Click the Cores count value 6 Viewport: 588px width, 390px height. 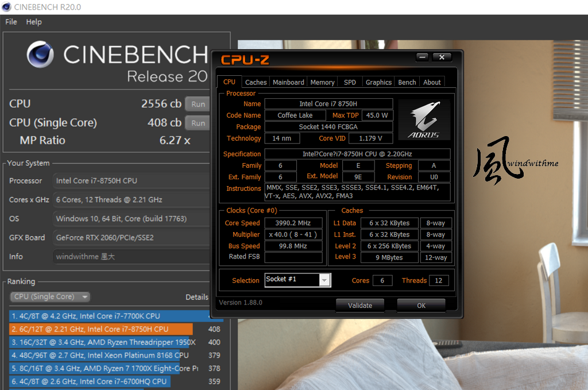382,280
